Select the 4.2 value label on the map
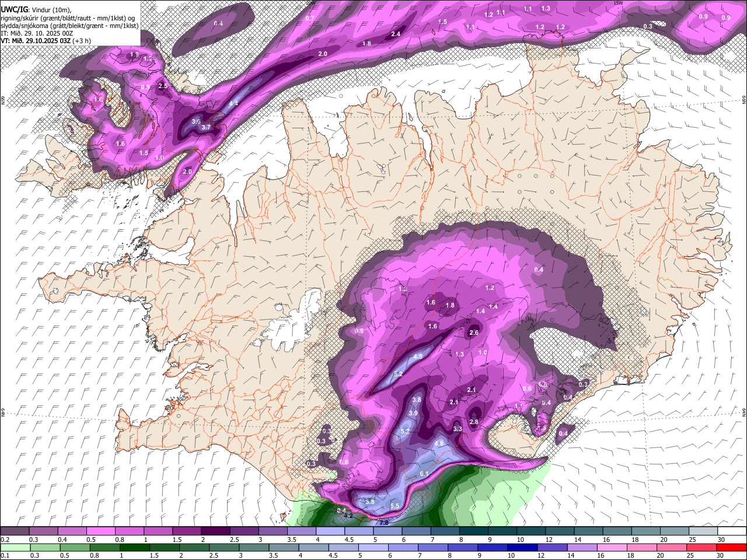The image size is (747, 560). point(348,516)
